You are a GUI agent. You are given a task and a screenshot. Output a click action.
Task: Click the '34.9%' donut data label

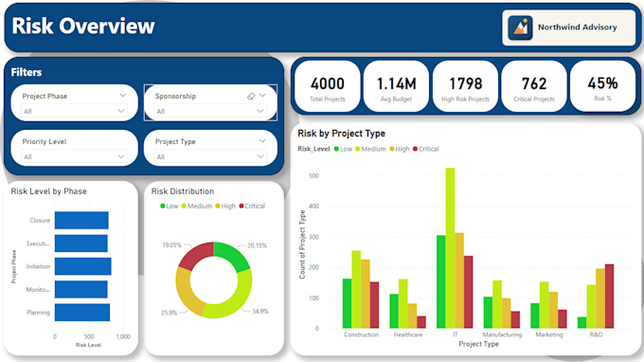tap(260, 312)
